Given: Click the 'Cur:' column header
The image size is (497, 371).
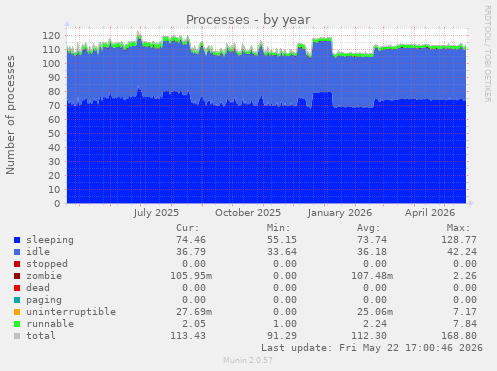Looking at the screenshot, I should tap(188, 228).
